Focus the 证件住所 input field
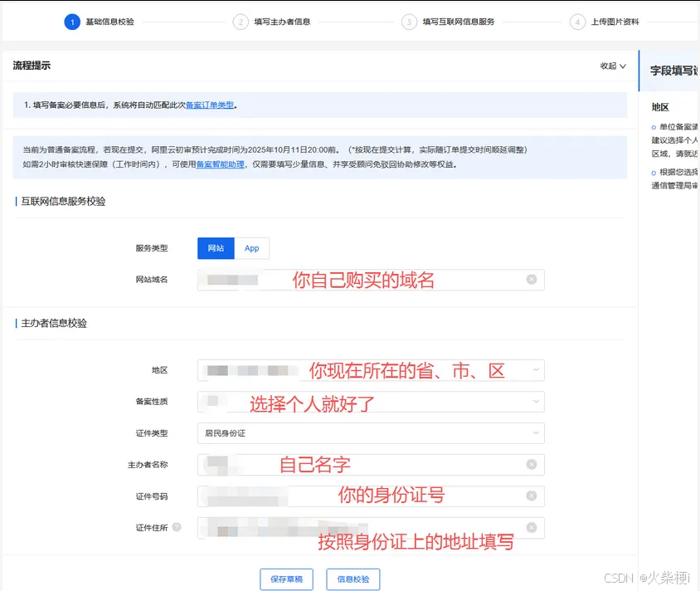The width and height of the screenshot is (700, 591). (x=371, y=528)
